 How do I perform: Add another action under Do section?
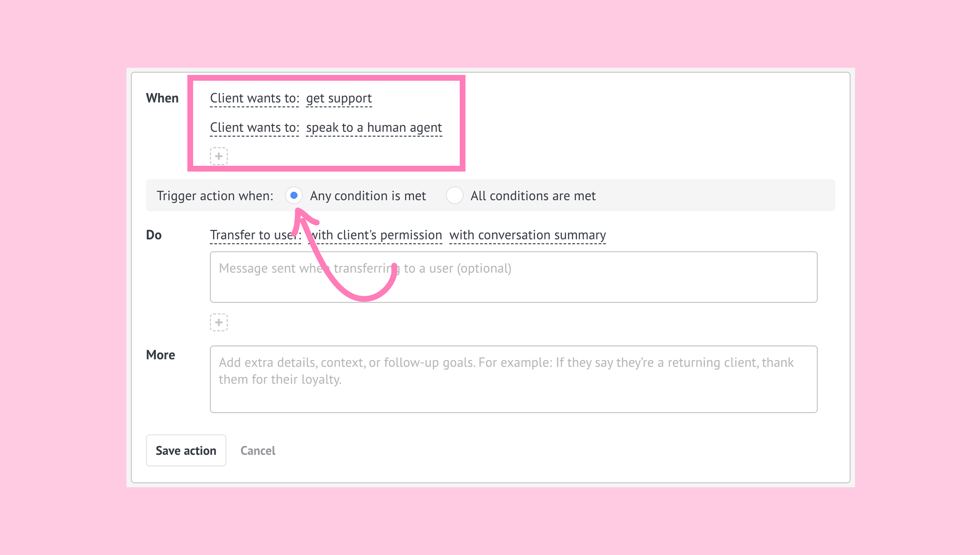pyautogui.click(x=219, y=323)
